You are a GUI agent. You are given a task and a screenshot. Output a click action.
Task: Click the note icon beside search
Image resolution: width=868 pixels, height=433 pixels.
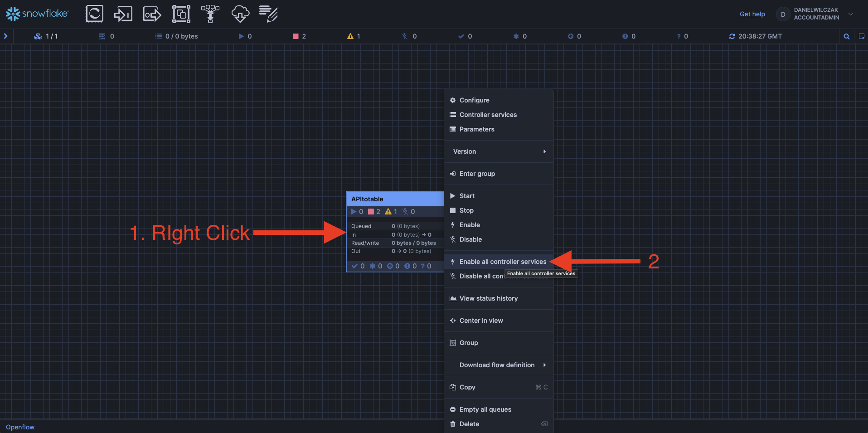coord(861,36)
